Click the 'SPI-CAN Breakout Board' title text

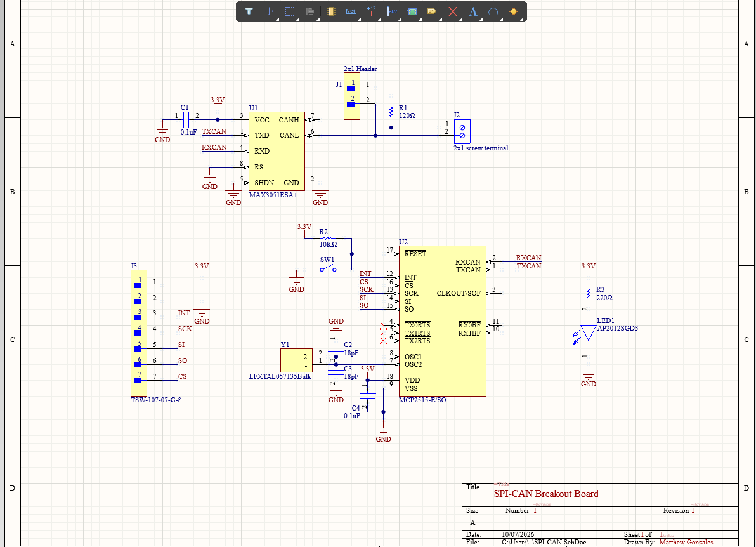click(546, 494)
